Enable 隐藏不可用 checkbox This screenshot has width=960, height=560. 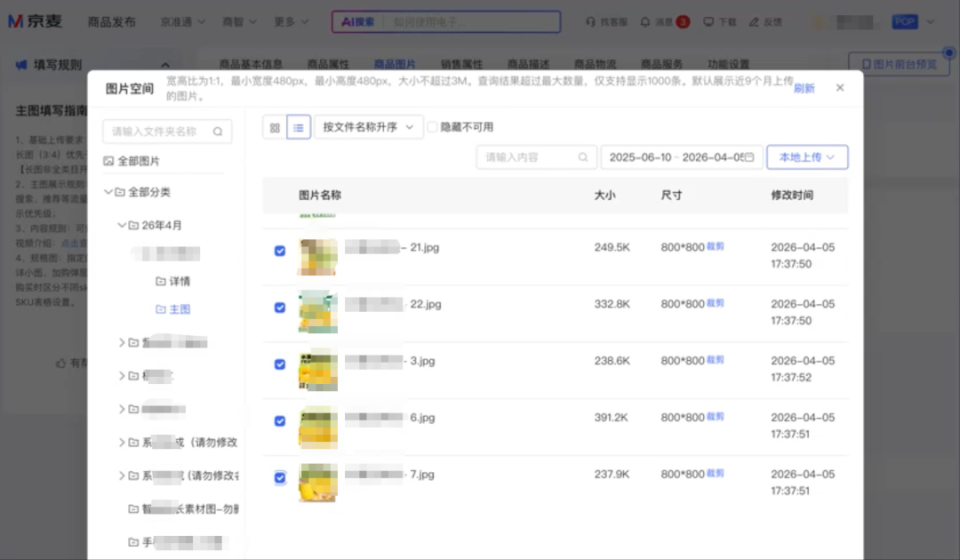coord(432,127)
